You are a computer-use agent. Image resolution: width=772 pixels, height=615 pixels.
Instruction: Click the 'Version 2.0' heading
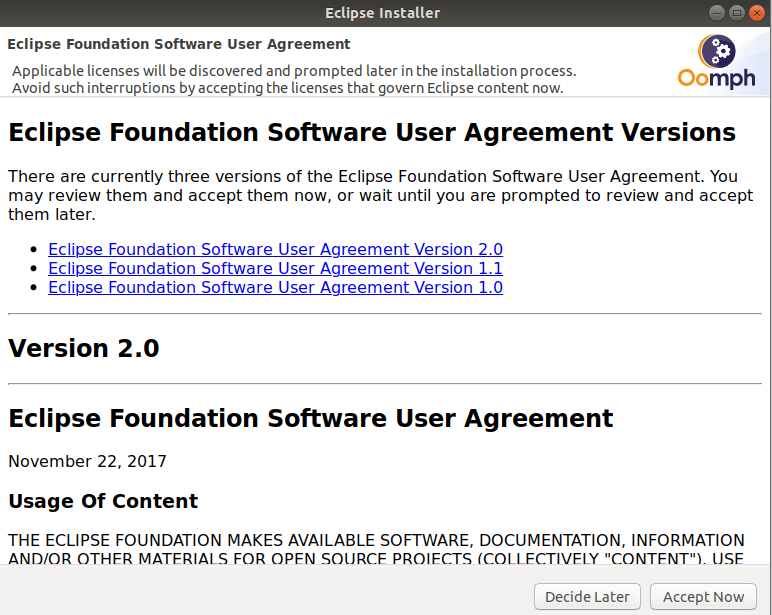[84, 349]
